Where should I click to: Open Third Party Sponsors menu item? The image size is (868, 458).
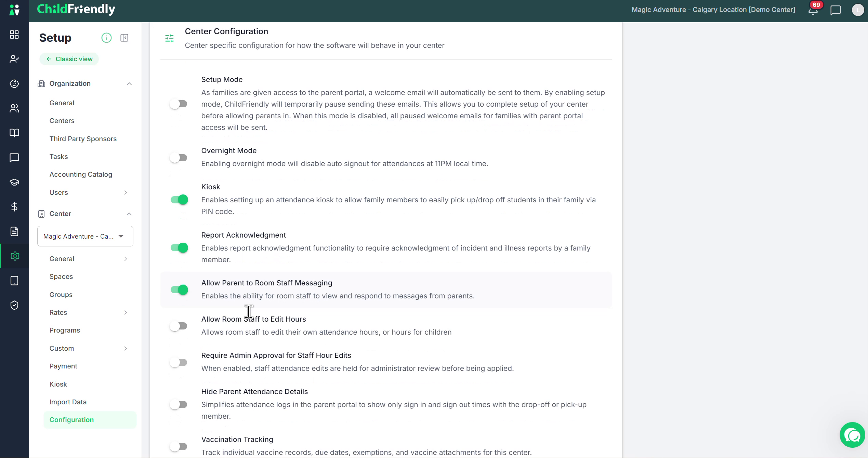click(83, 139)
